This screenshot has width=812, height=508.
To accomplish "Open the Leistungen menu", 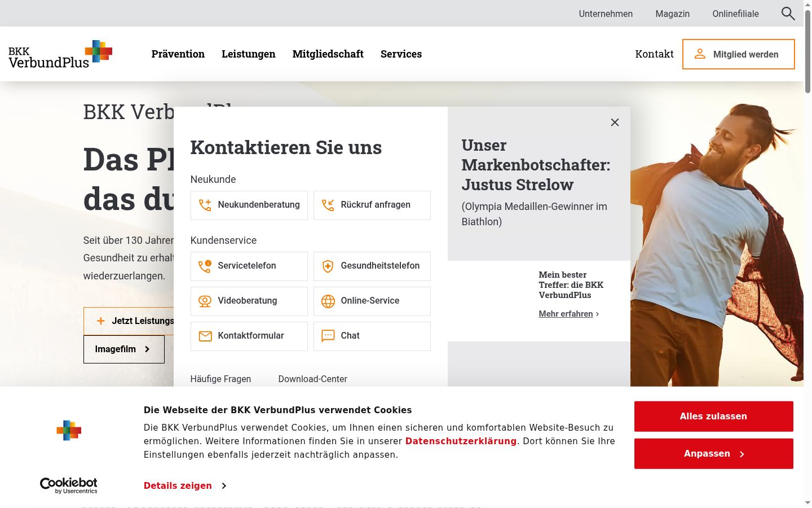I will (x=249, y=54).
